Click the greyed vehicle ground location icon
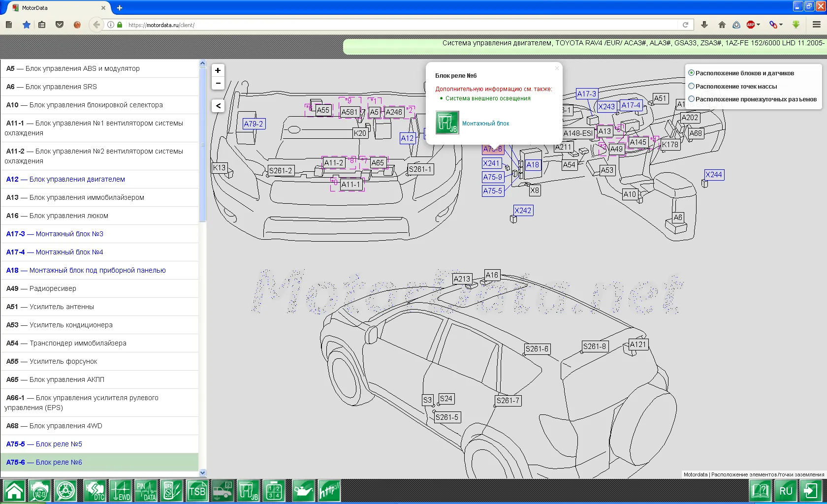Screen dimensions: 827x504 [x=223, y=491]
